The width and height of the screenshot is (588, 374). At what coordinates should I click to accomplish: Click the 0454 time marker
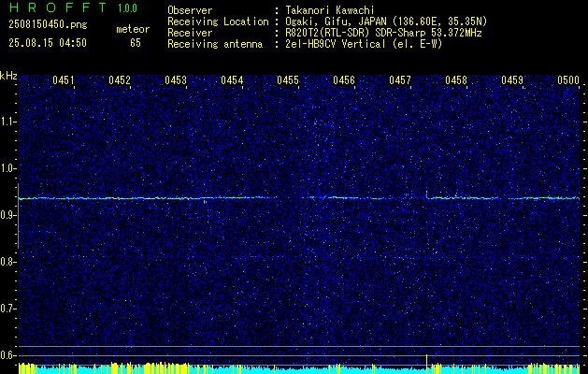pos(232,80)
